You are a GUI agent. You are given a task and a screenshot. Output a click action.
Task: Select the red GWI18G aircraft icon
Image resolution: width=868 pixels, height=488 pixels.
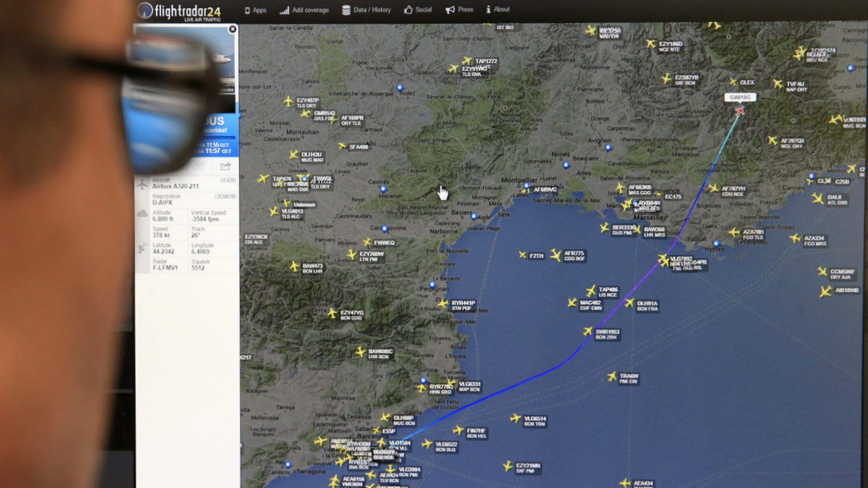point(740,111)
